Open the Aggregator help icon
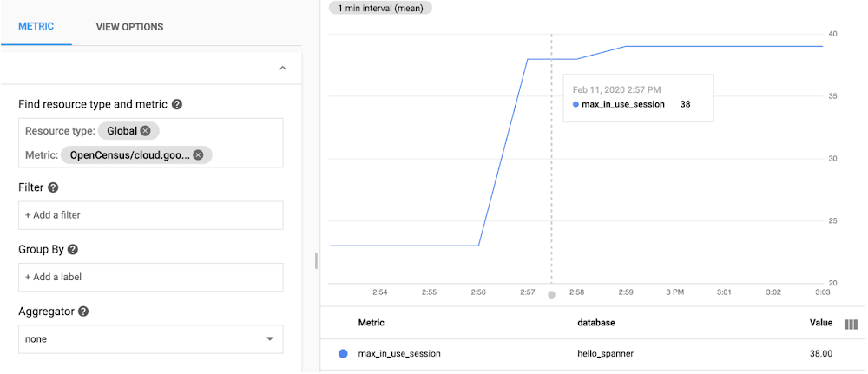Image resolution: width=868 pixels, height=374 pixels. 83,312
